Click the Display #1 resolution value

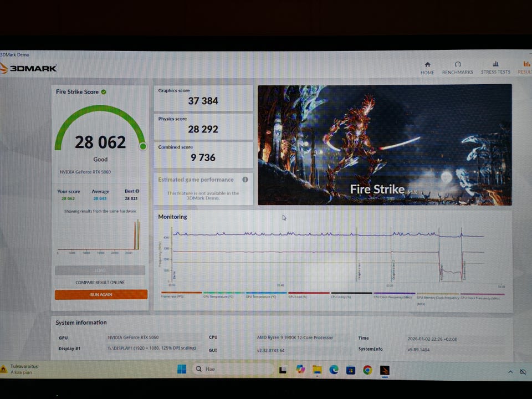pyautogui.click(x=152, y=348)
